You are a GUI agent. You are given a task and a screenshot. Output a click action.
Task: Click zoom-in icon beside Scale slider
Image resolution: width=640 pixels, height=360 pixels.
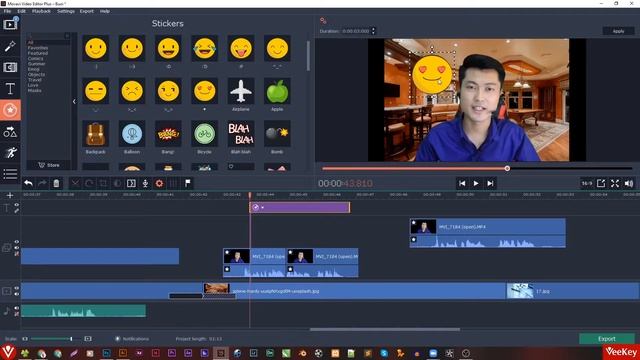pyautogui.click(x=88, y=339)
